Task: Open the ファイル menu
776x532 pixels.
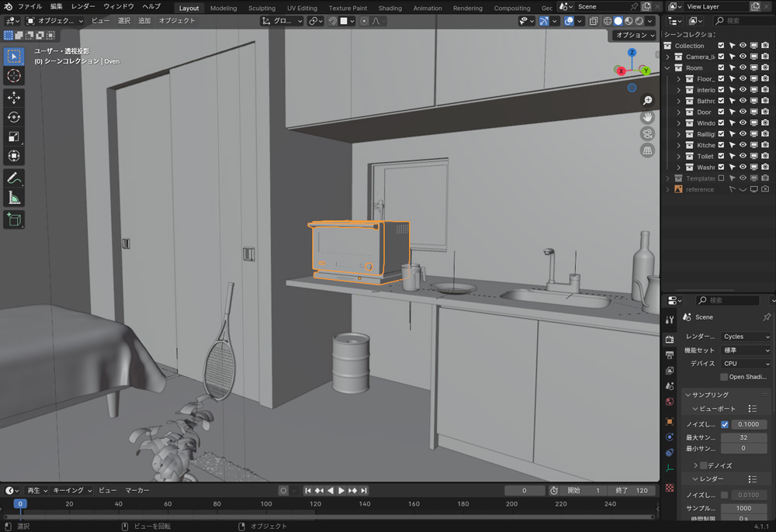Action: [x=29, y=6]
